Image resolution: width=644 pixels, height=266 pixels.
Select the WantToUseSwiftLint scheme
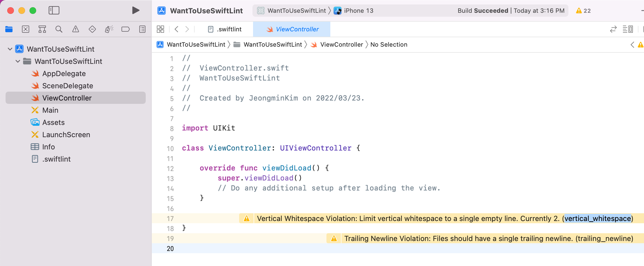(291, 11)
